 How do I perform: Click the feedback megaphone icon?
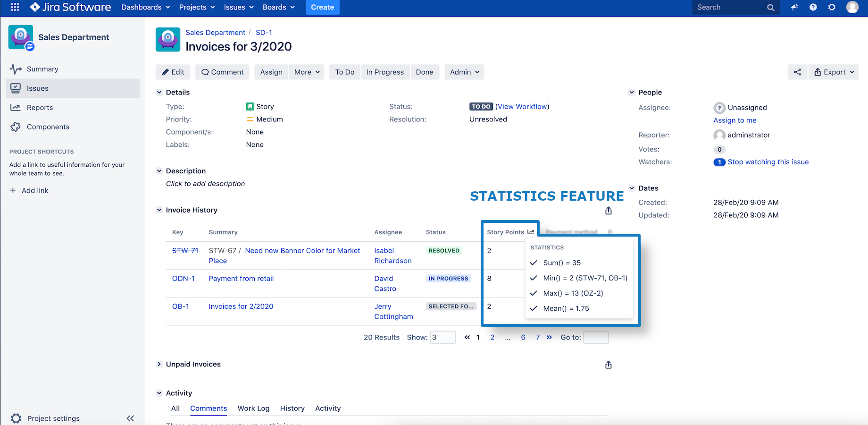[x=794, y=7]
